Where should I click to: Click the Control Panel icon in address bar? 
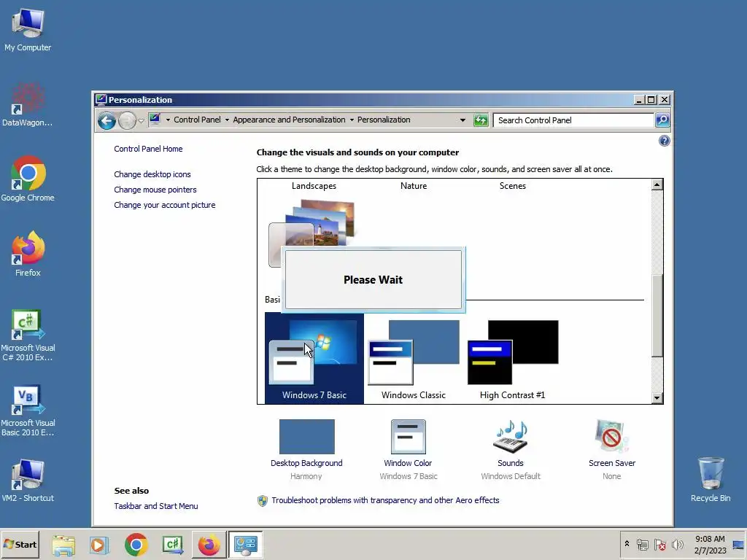(155, 119)
